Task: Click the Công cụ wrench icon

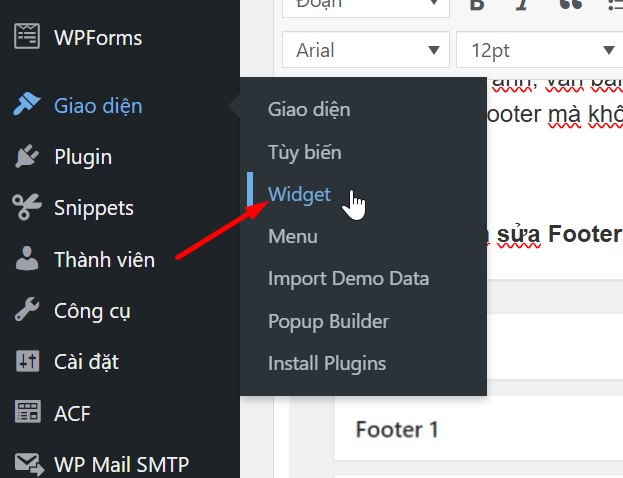Action: [27, 309]
